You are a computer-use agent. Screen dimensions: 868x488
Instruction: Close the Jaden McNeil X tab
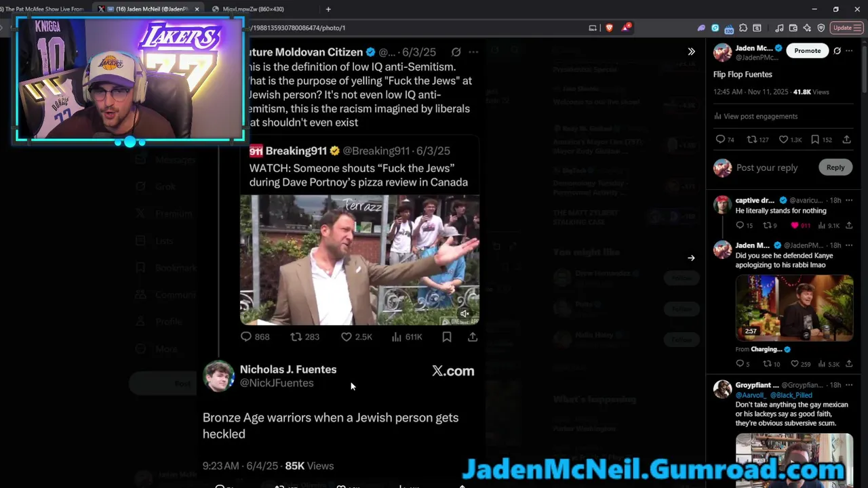[197, 9]
